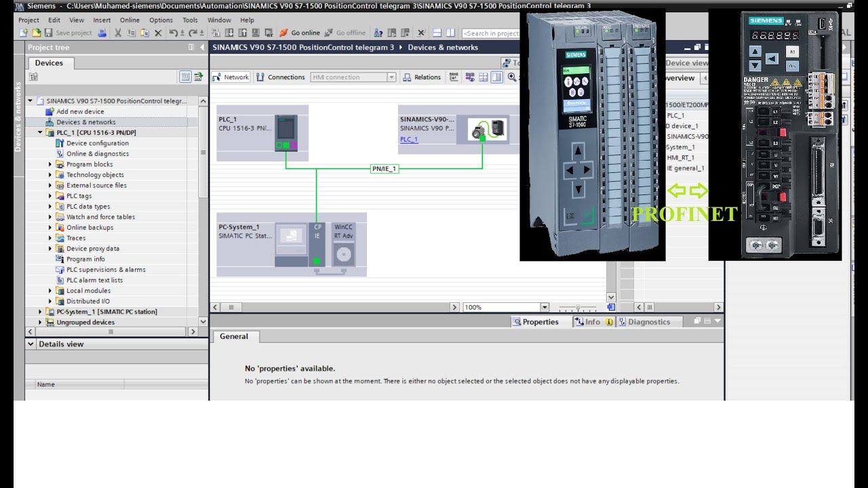Click the Start runtime on PC icon
This screenshot has width=868, height=488.
[x=269, y=33]
